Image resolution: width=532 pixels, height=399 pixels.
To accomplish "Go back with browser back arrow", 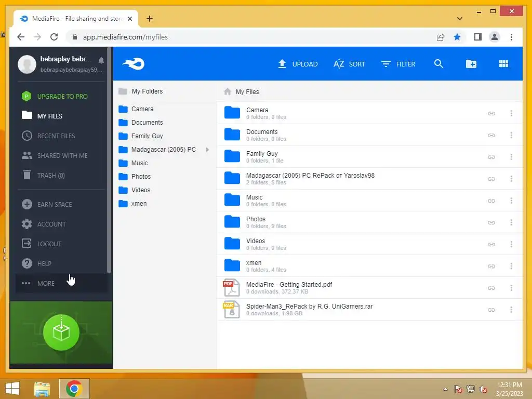I will [x=21, y=37].
